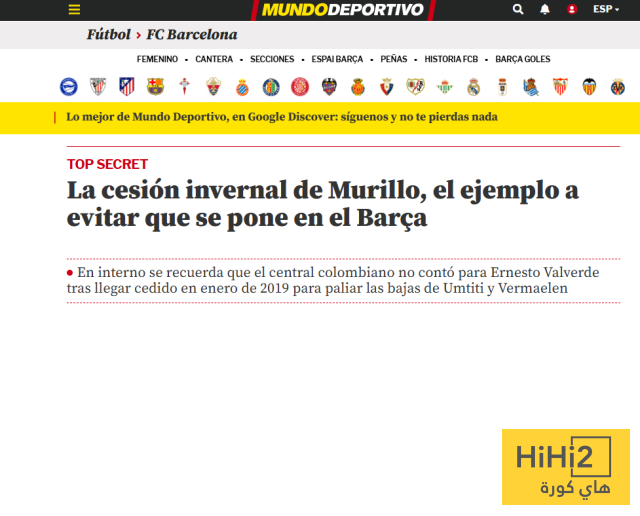Click the Atlético de Madrid crest
640x516 pixels.
coord(127,86)
